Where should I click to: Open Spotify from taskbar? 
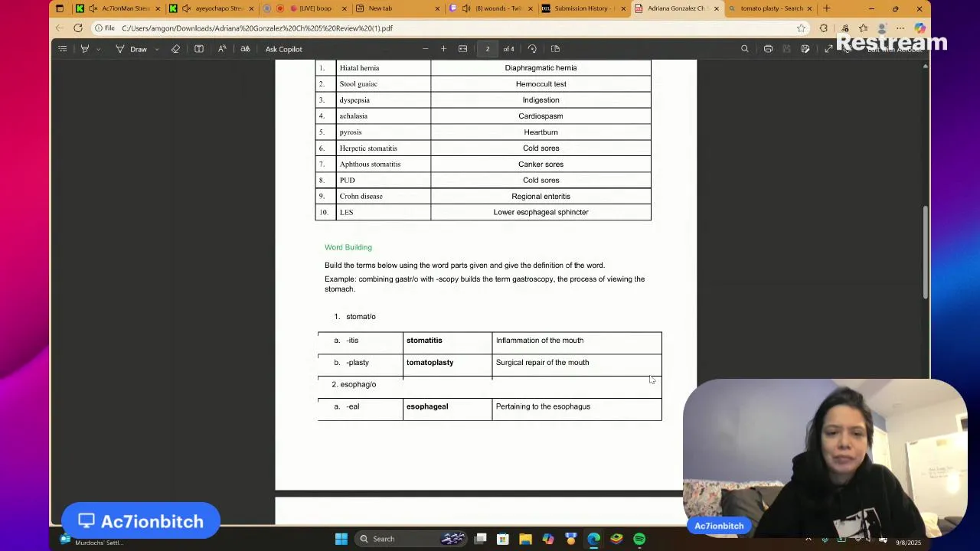[639, 539]
